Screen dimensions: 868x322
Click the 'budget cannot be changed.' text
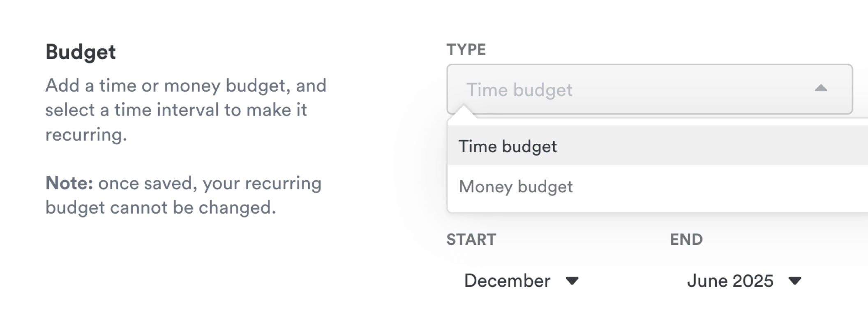(x=160, y=207)
